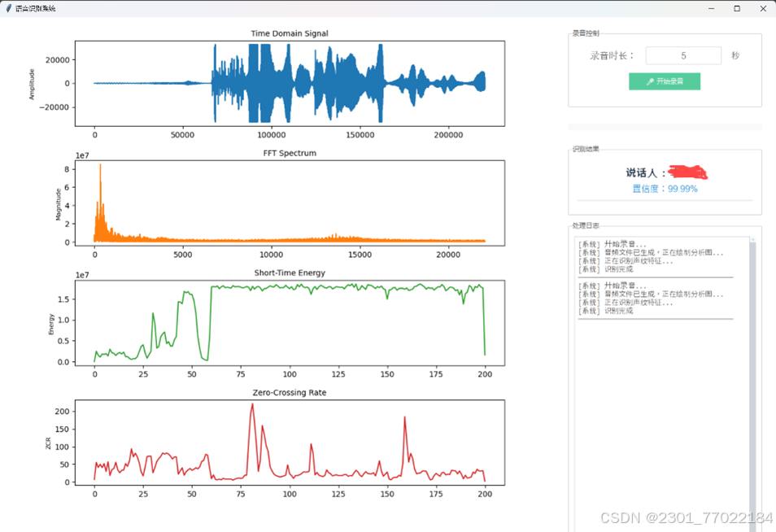Screen dimensions: 776x532
Task: Click the Zero-Crossing Rate chart title
Action: [290, 392]
